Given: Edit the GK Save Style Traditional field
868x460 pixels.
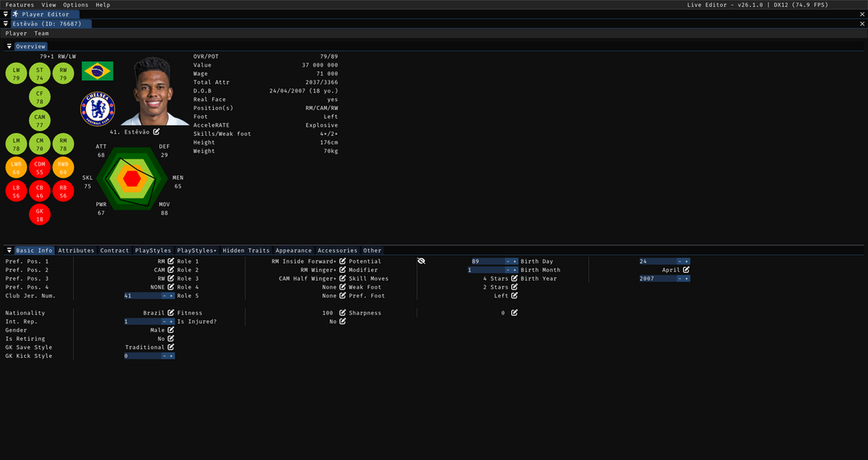Looking at the screenshot, I should coord(170,347).
